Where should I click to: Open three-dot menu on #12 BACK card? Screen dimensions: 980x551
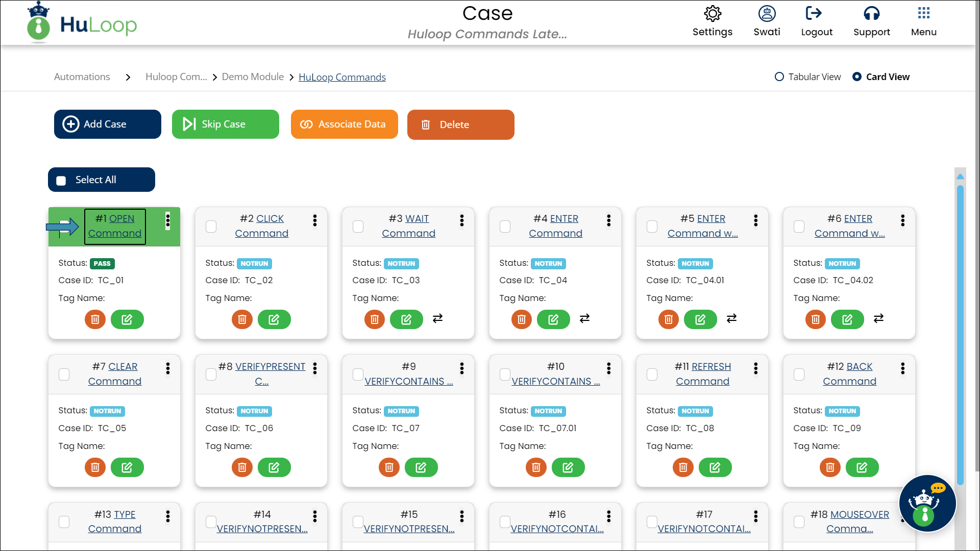pos(902,368)
